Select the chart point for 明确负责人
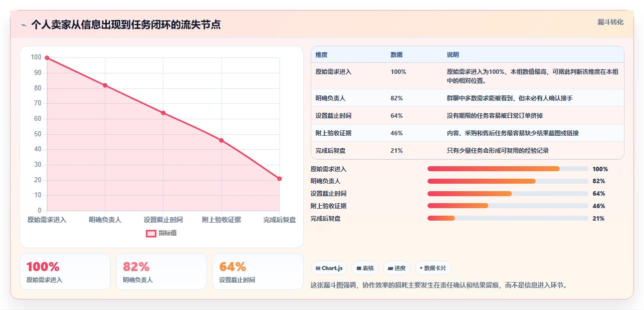This screenshot has height=310, width=644. click(x=105, y=85)
